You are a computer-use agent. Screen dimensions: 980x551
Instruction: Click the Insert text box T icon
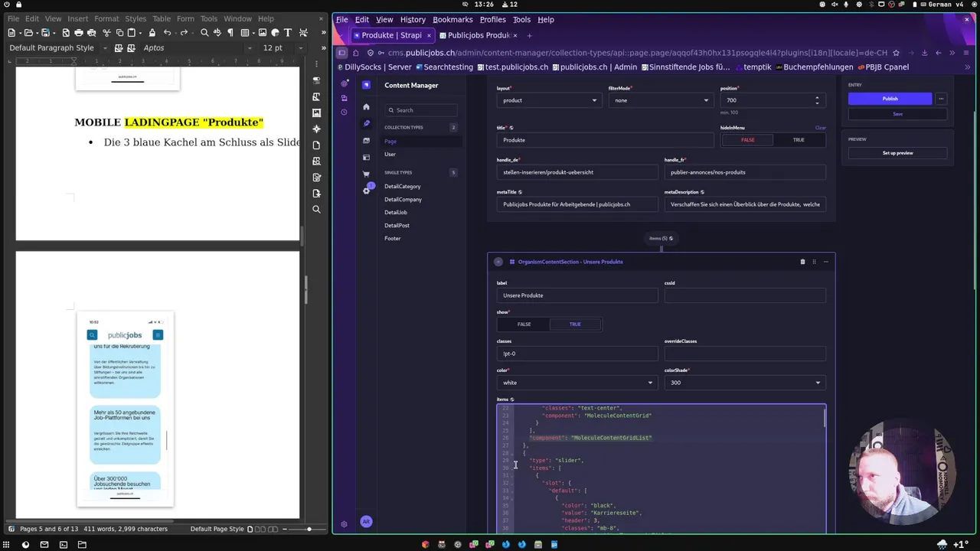pyautogui.click(x=288, y=33)
